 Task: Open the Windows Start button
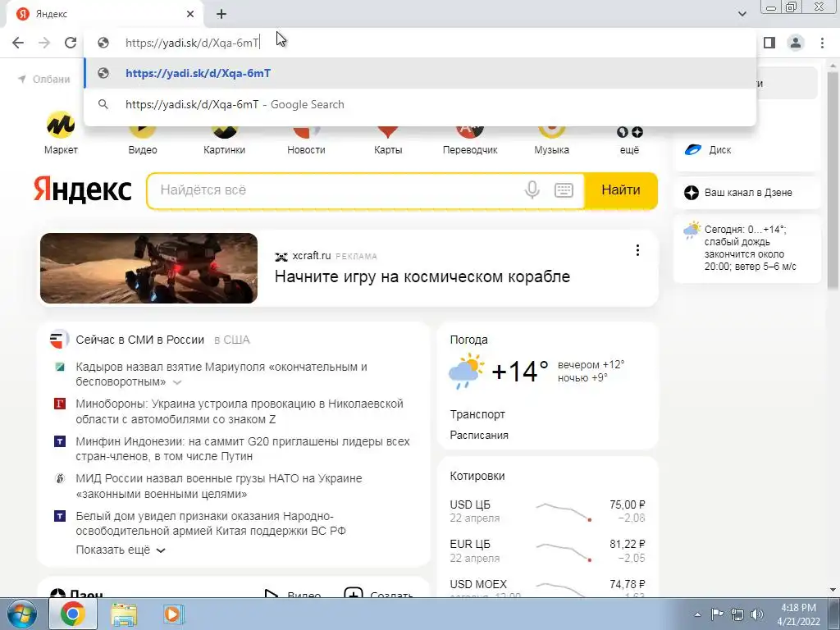pos(21,614)
